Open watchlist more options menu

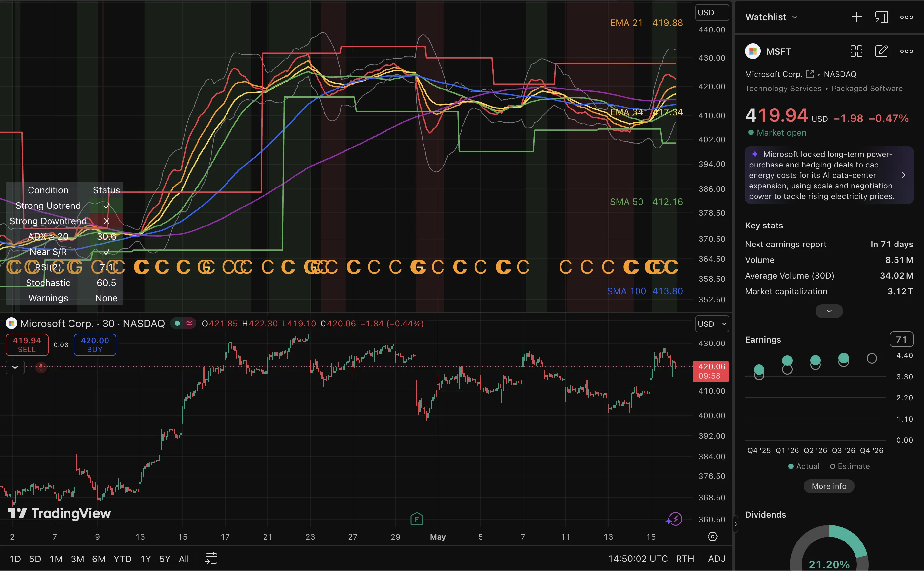(906, 17)
